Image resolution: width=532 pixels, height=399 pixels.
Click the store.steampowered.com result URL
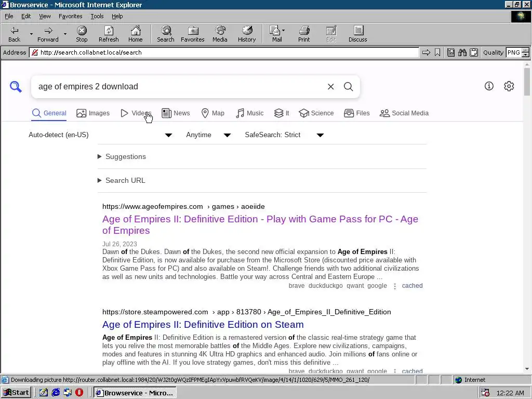pyautogui.click(x=247, y=312)
